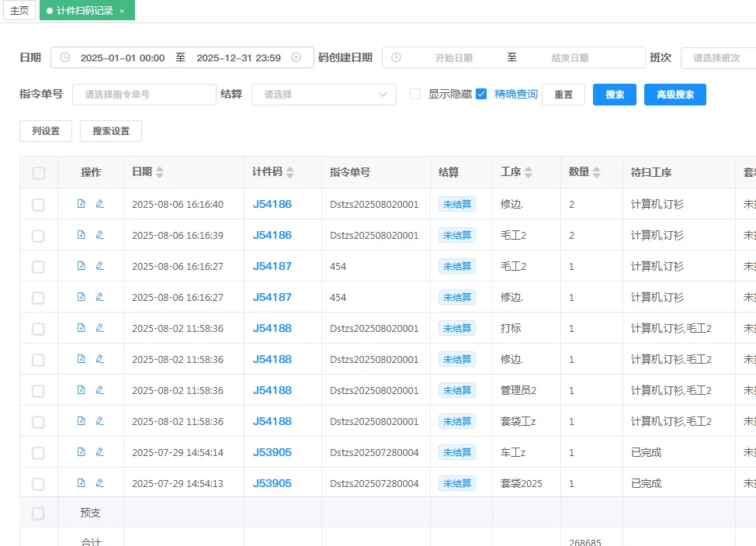Open document icon for J54187 毛工2 row
The image size is (756, 546).
pyautogui.click(x=81, y=266)
